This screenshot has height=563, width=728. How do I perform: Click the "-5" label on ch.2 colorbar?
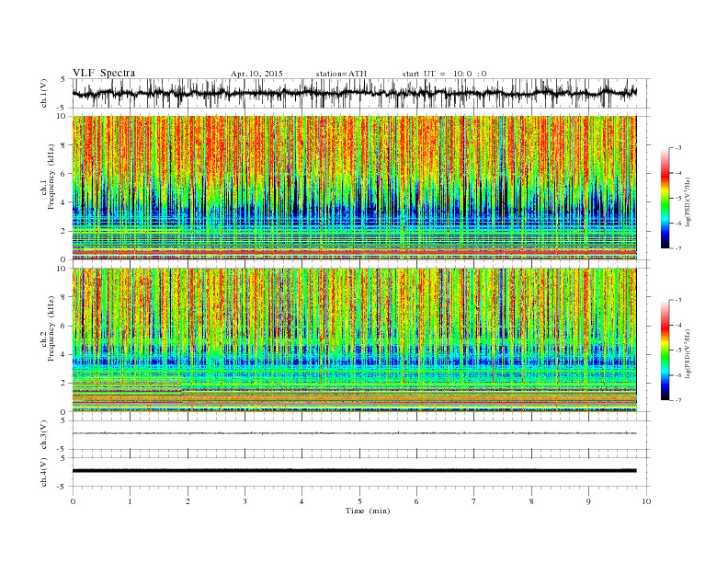coord(678,350)
